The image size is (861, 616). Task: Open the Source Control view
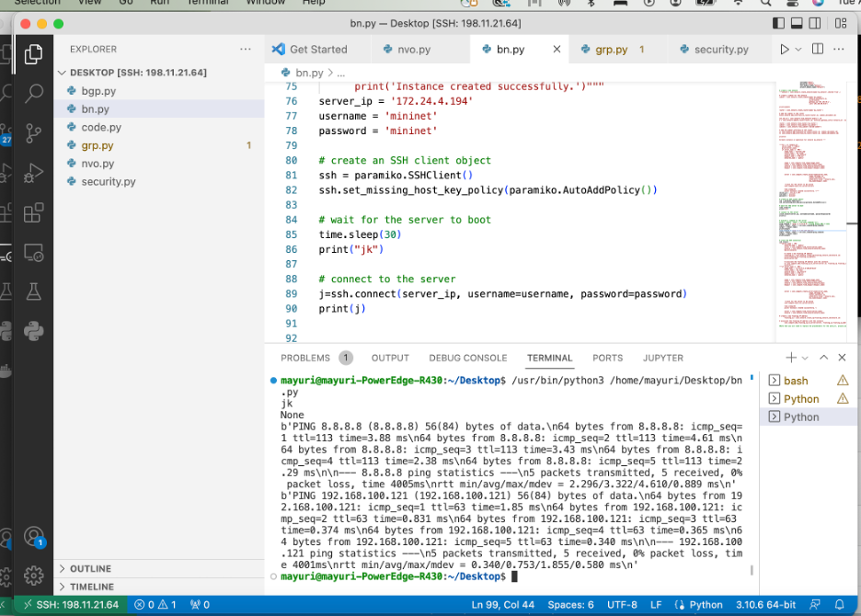[x=33, y=133]
